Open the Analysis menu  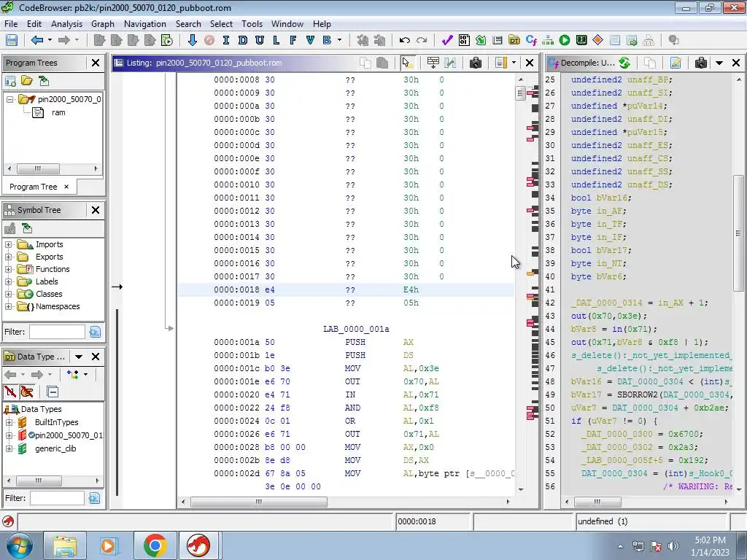[66, 24]
